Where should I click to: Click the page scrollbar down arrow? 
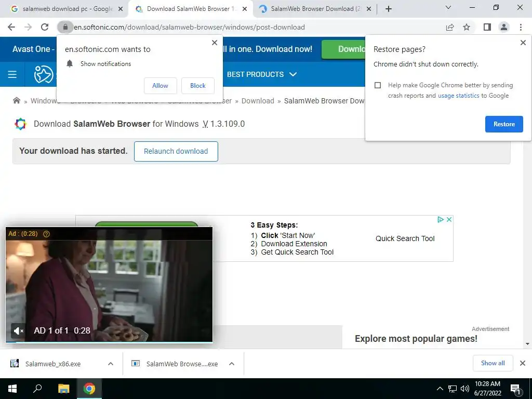click(527, 344)
